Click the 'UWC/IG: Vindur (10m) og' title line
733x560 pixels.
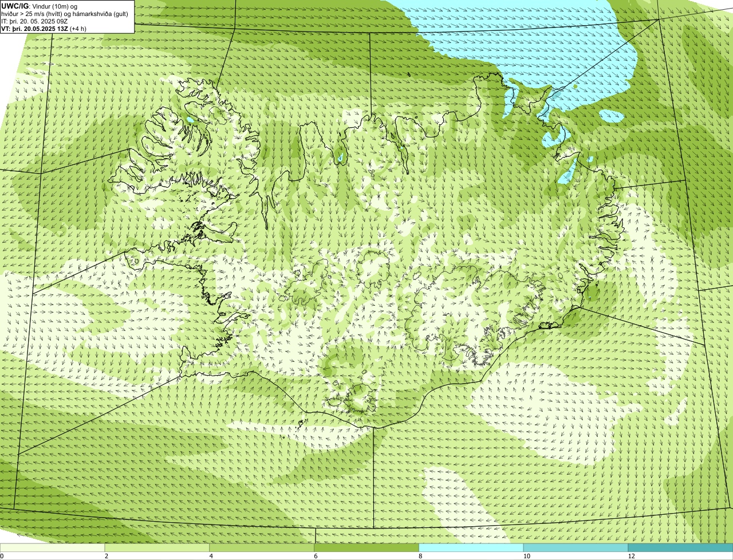39,6
